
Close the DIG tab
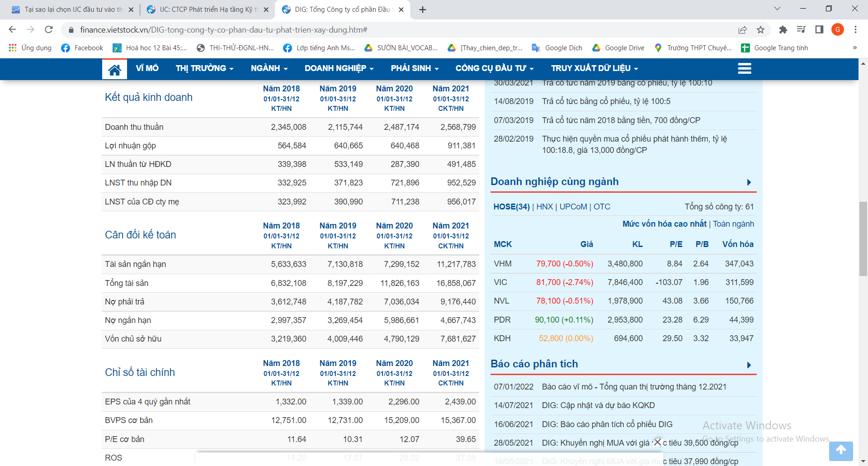(x=401, y=10)
